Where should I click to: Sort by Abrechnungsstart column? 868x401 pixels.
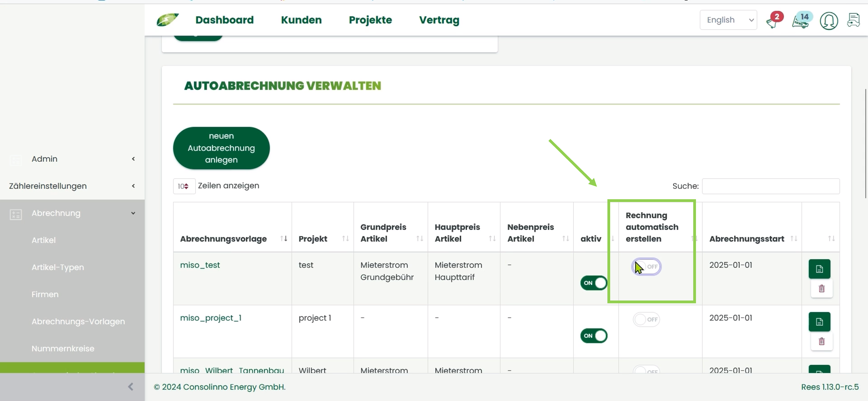pos(794,239)
